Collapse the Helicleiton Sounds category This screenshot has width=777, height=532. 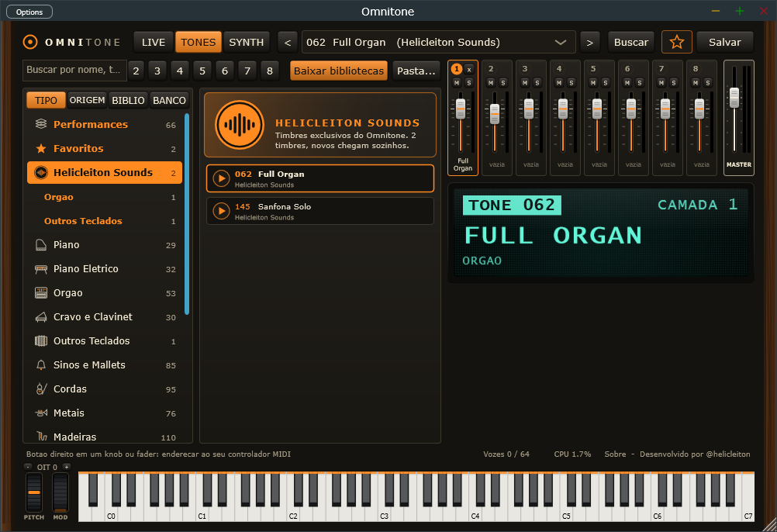click(105, 172)
